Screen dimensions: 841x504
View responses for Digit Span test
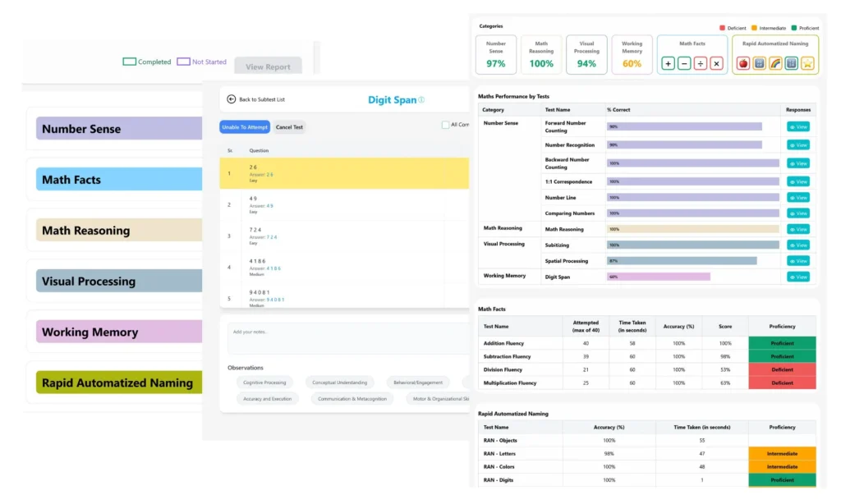click(x=798, y=277)
